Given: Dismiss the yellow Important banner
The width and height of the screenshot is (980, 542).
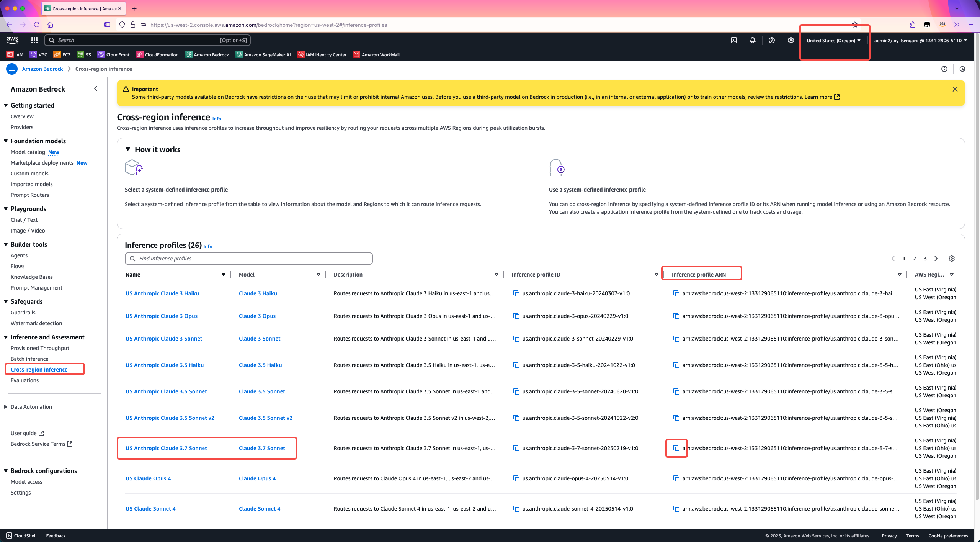Looking at the screenshot, I should coord(955,89).
